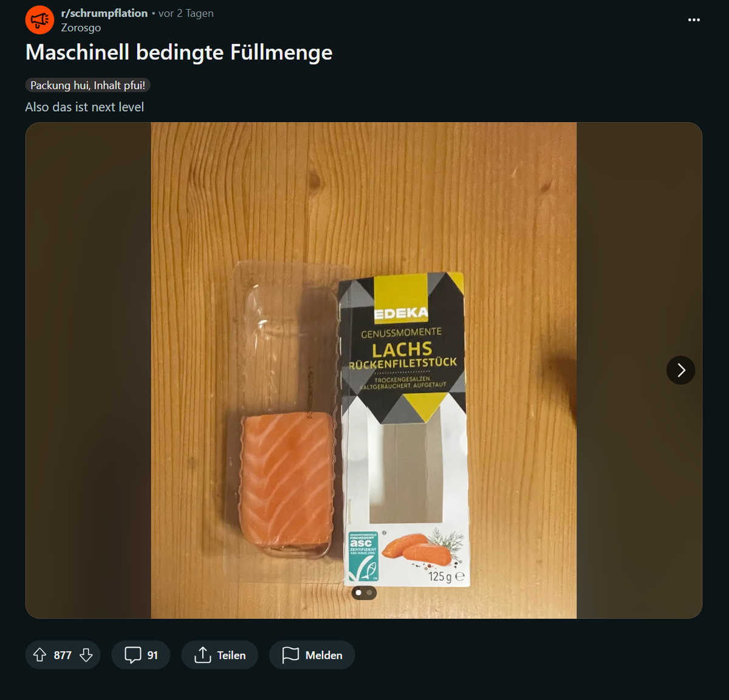Visit user Zorosgo's profile
Image resolution: width=729 pixels, height=700 pixels.
click(x=81, y=27)
